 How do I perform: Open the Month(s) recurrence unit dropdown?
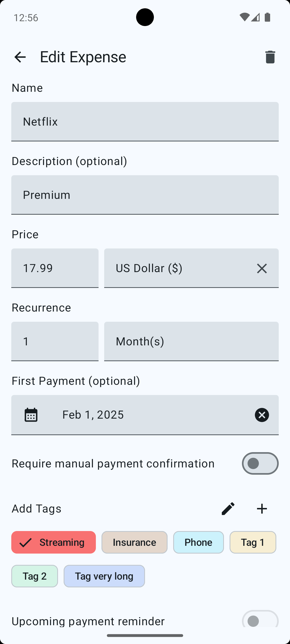tap(191, 341)
